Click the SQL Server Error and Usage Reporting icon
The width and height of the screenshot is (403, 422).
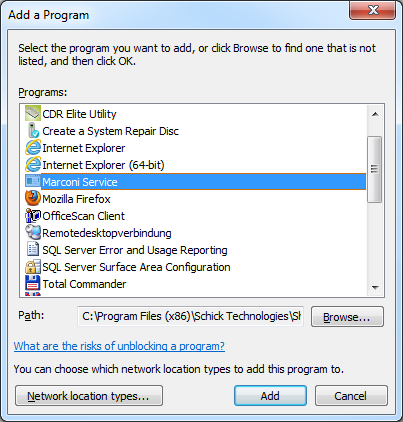pos(33,249)
